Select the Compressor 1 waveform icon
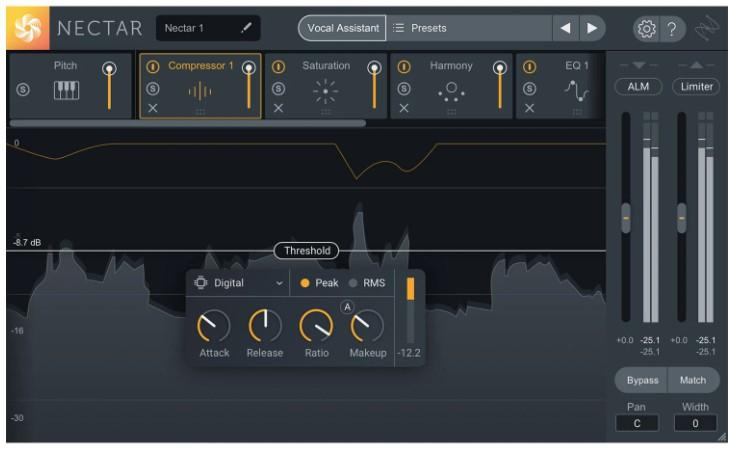This screenshot has height=449, width=736. tap(200, 91)
